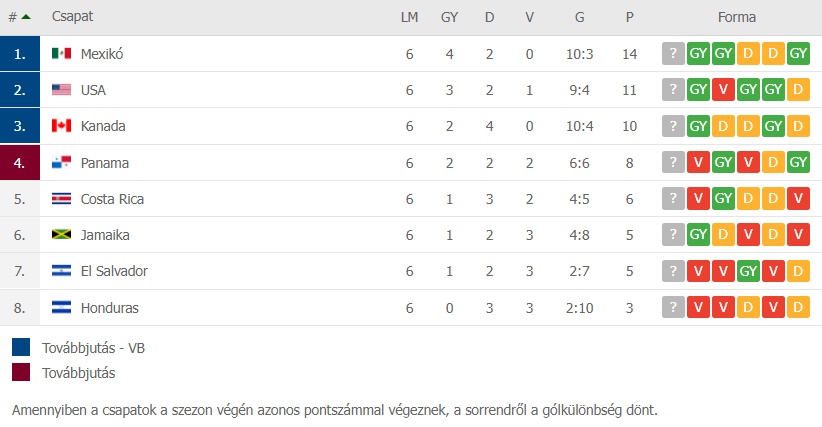Click the Panama flag icon
The image size is (822, 427).
tap(61, 162)
